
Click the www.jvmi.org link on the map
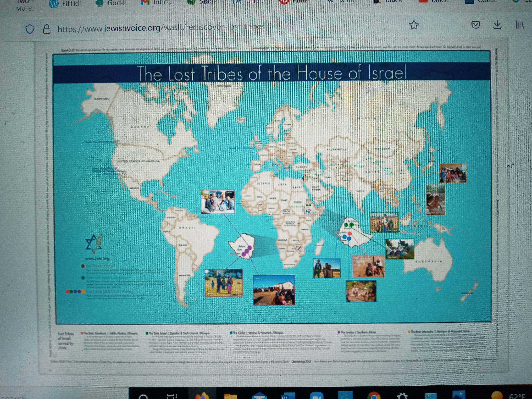click(x=97, y=259)
